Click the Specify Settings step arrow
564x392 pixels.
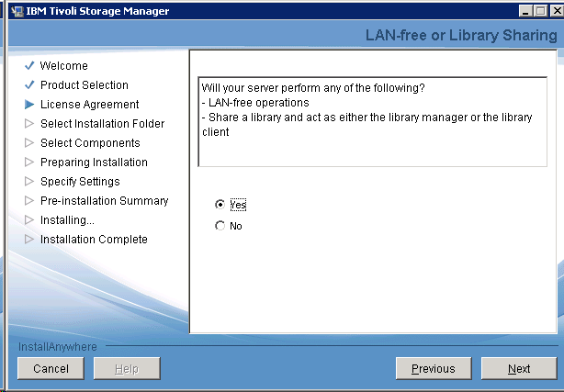30,182
